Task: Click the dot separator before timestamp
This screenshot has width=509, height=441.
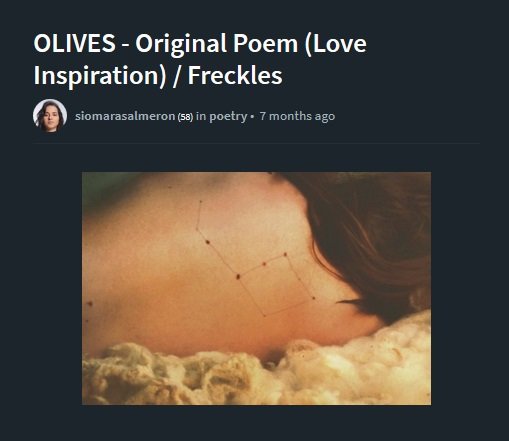Action: (252, 117)
